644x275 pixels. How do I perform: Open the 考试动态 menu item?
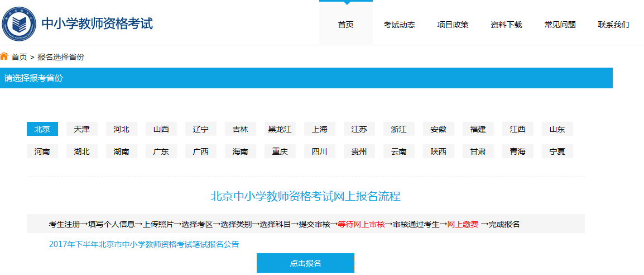(x=399, y=25)
